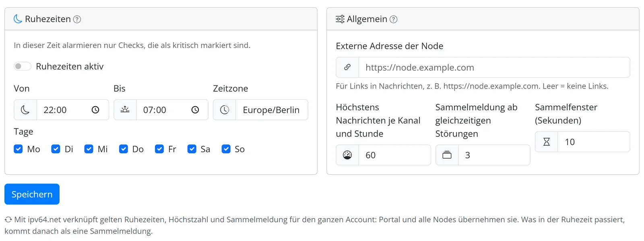Open the clock picker in the Von field
Image resolution: width=644 pixels, height=241 pixels.
[x=95, y=110]
